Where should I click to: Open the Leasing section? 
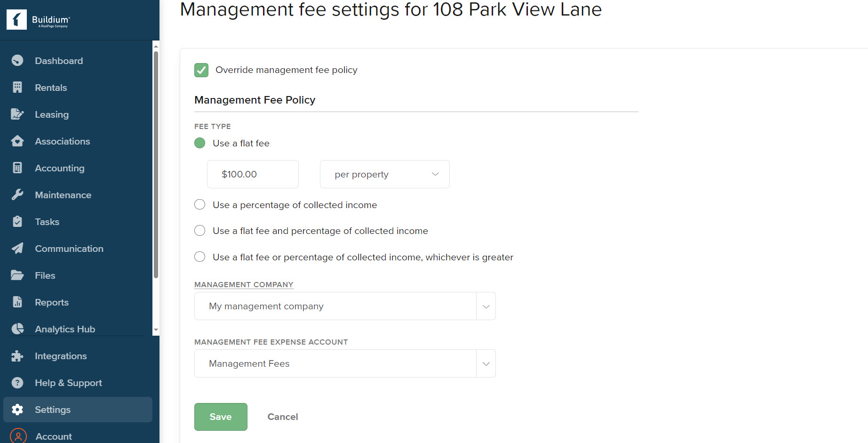tap(51, 114)
